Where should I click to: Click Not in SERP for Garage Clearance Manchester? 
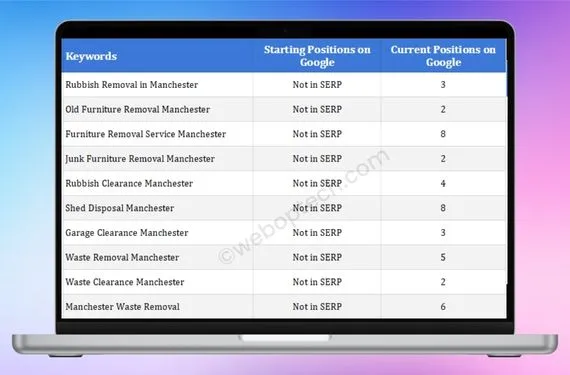point(317,233)
